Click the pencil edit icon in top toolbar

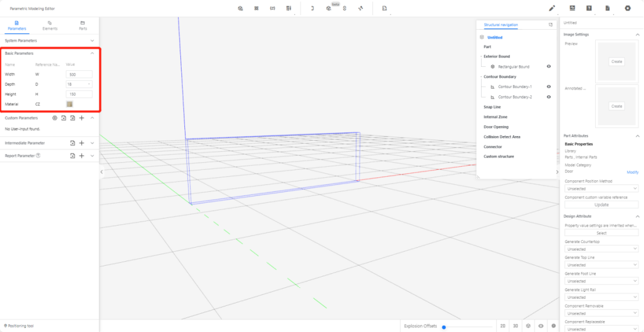pos(552,8)
